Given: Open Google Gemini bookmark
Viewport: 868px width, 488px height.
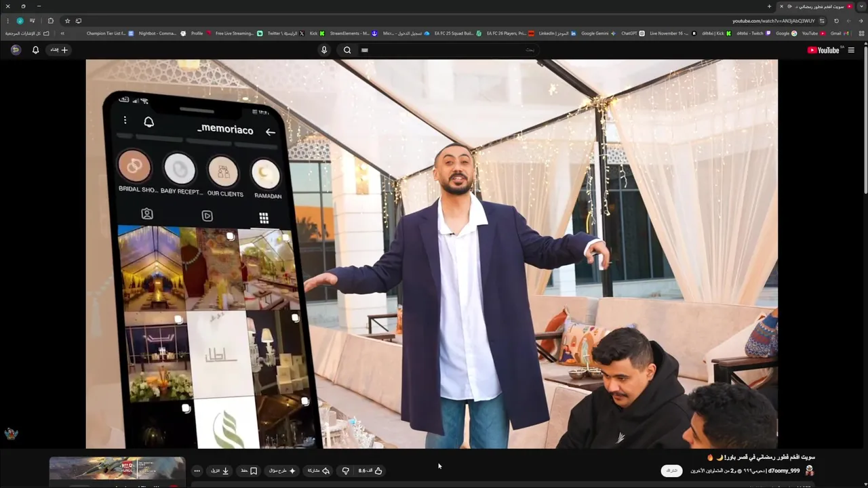Looking at the screenshot, I should click(x=599, y=33).
